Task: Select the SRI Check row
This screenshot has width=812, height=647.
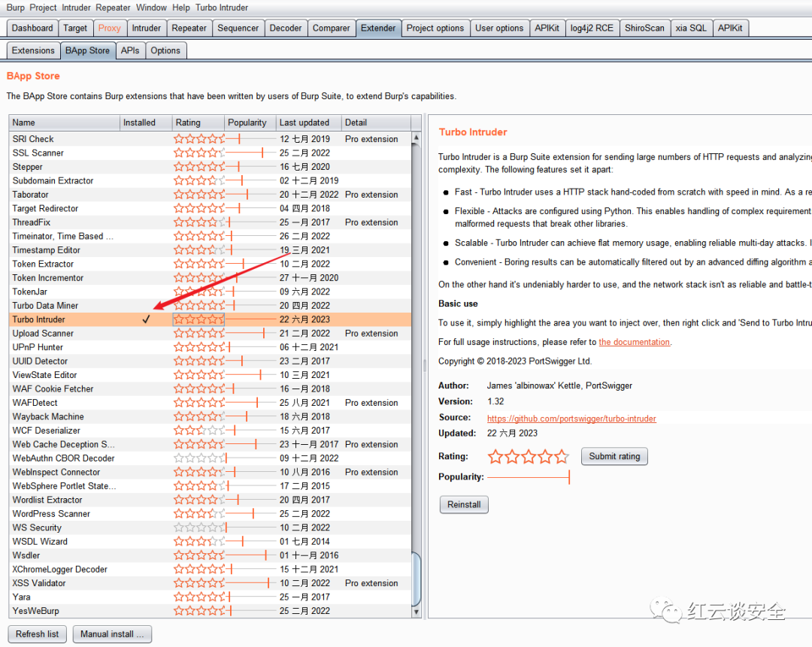Action: [211, 139]
